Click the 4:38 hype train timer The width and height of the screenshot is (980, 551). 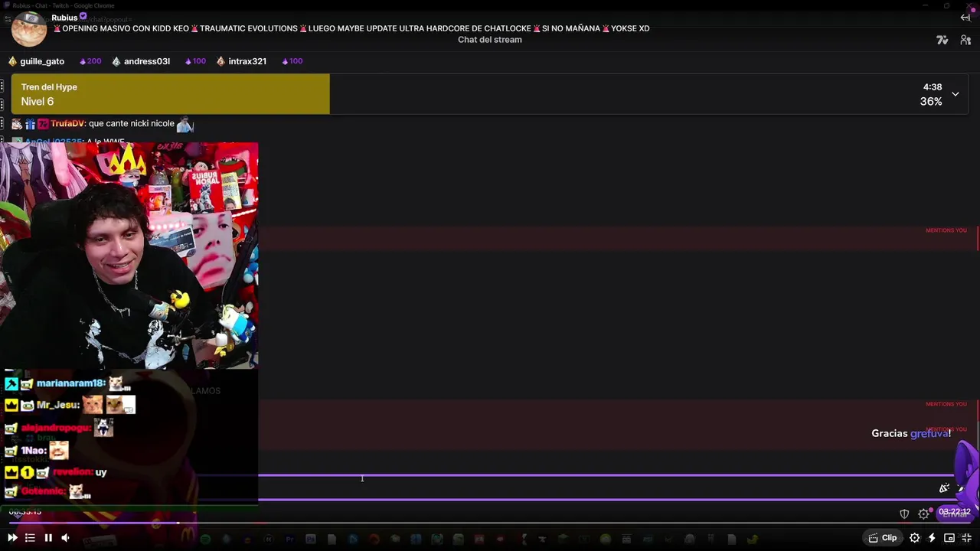[933, 87]
